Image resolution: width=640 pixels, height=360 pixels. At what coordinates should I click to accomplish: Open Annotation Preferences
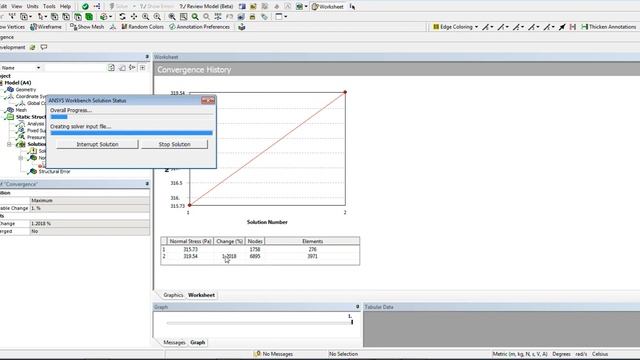click(199, 27)
